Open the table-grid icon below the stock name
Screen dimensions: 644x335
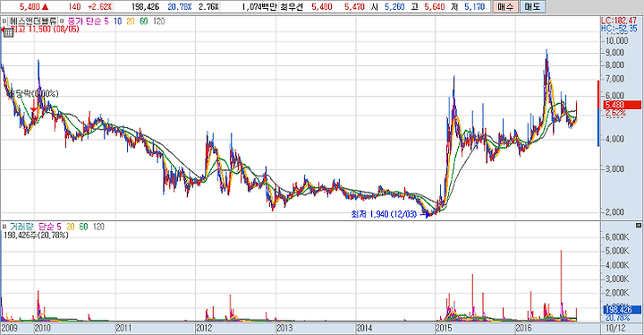8,32
